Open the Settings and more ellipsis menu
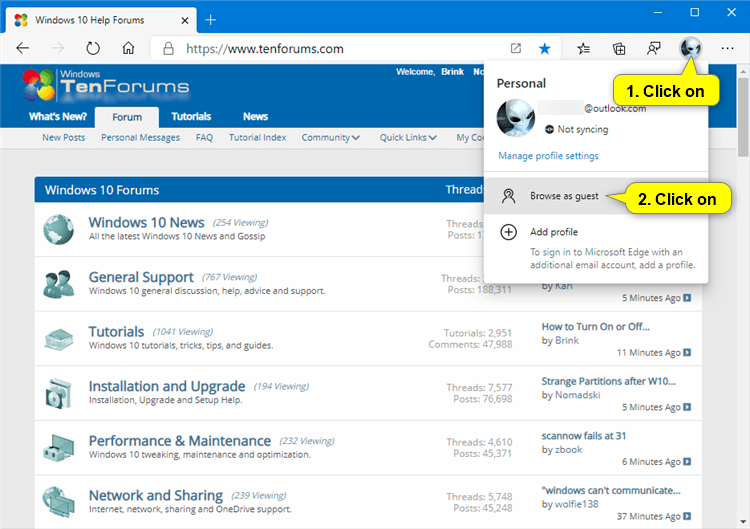The width and height of the screenshot is (750, 529). pyautogui.click(x=727, y=48)
